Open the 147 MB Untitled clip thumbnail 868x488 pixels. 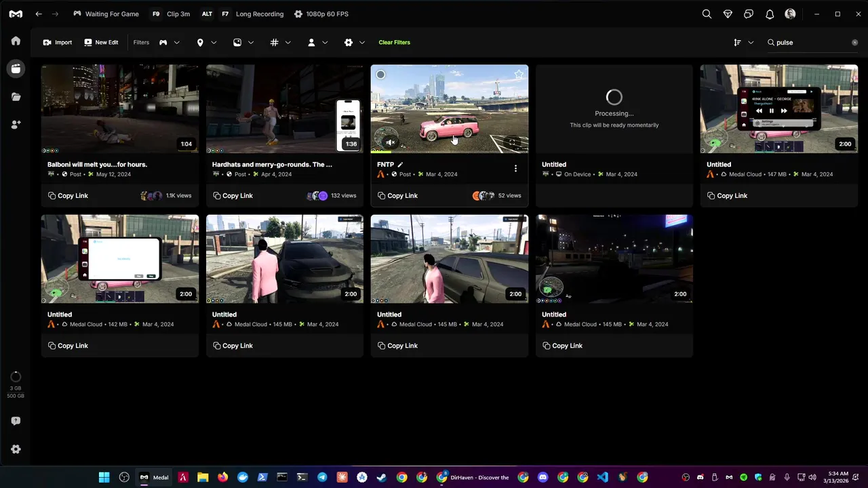[x=779, y=109]
